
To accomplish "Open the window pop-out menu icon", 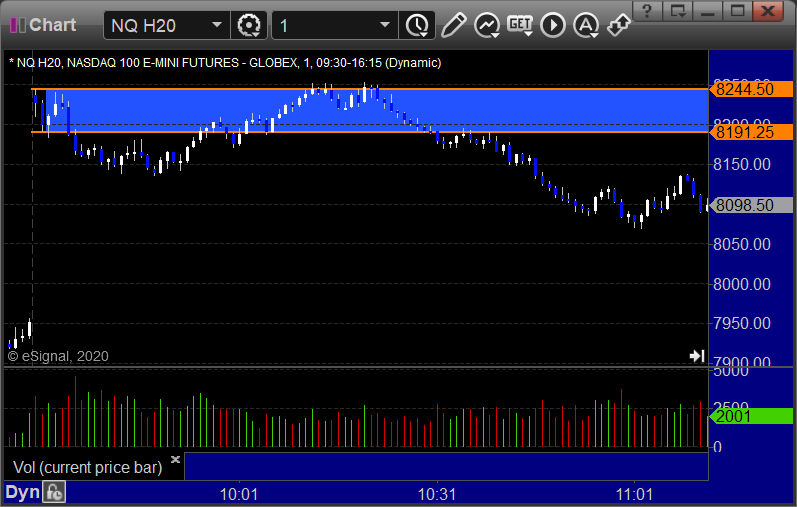I will (x=678, y=11).
